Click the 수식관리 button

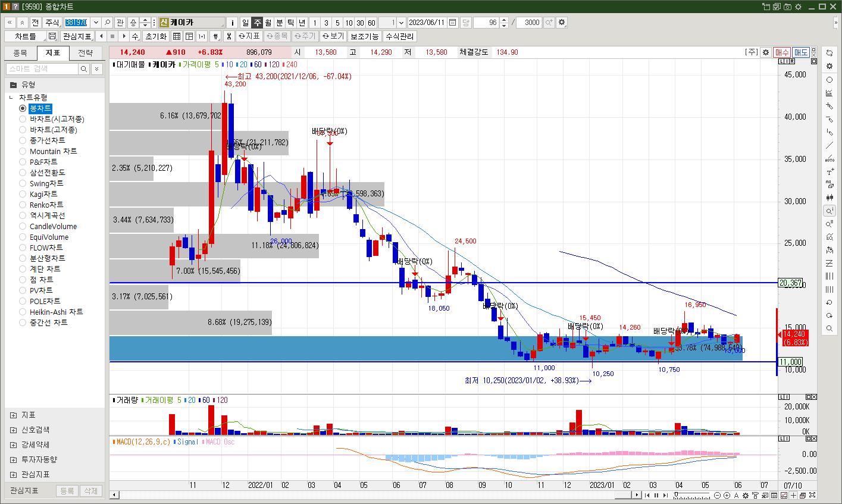pyautogui.click(x=399, y=36)
